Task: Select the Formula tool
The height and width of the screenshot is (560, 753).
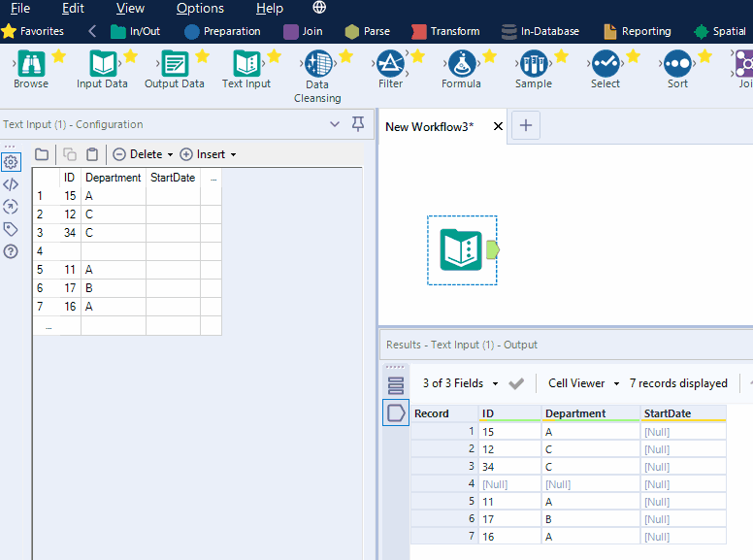Action: [462, 63]
